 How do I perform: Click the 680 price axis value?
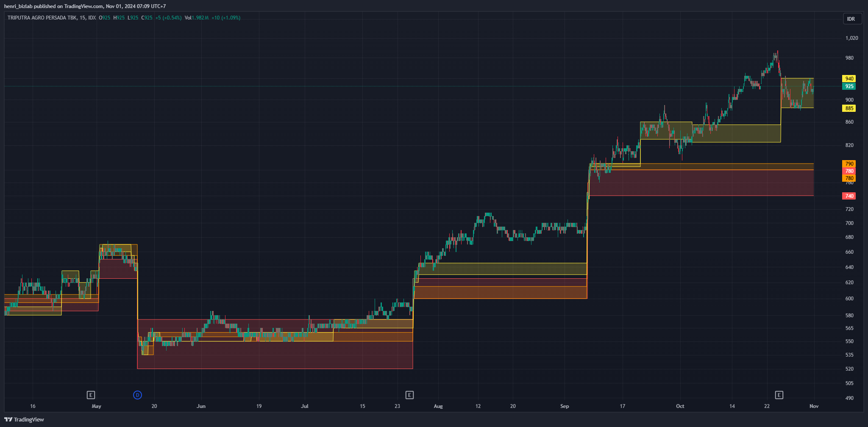pos(849,237)
